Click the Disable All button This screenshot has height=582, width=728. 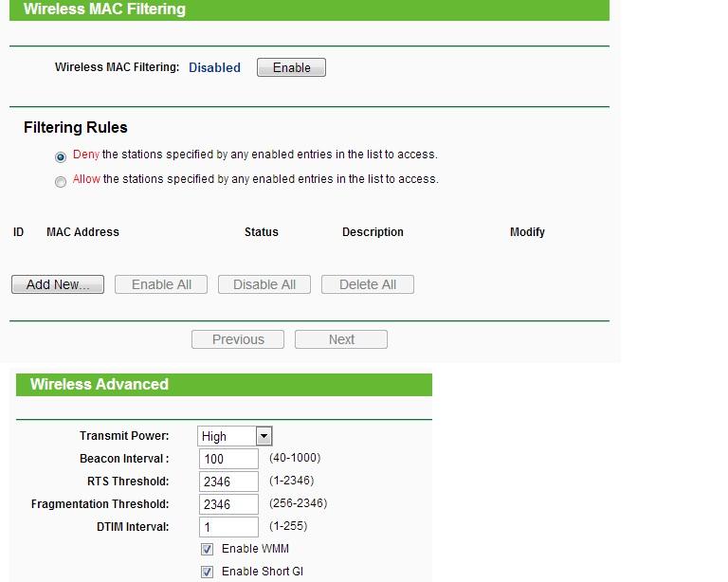[264, 284]
